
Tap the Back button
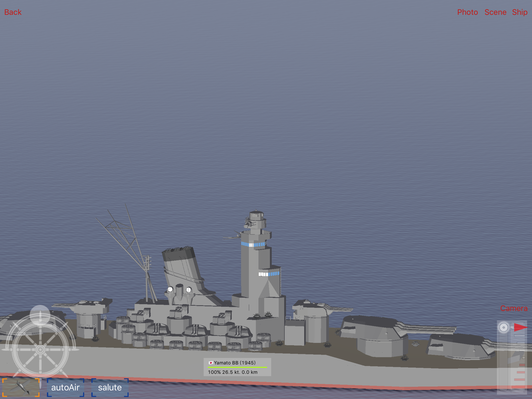click(x=13, y=12)
